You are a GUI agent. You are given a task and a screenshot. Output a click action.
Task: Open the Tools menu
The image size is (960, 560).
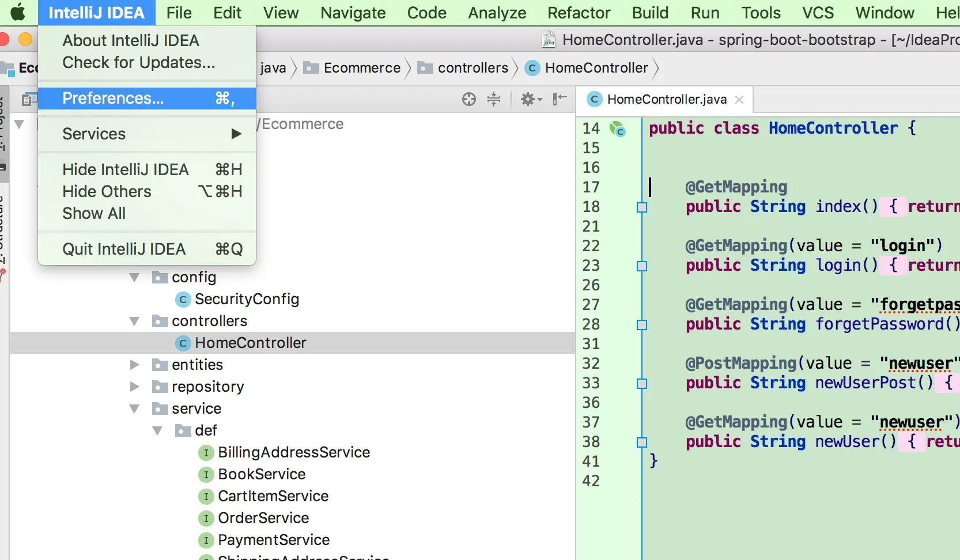[x=761, y=13]
